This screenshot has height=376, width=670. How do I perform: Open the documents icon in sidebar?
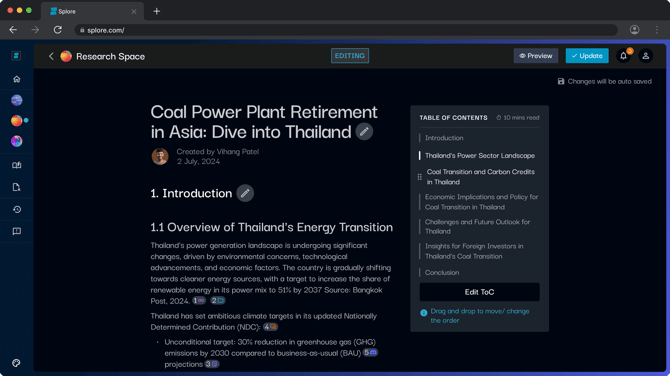click(17, 187)
